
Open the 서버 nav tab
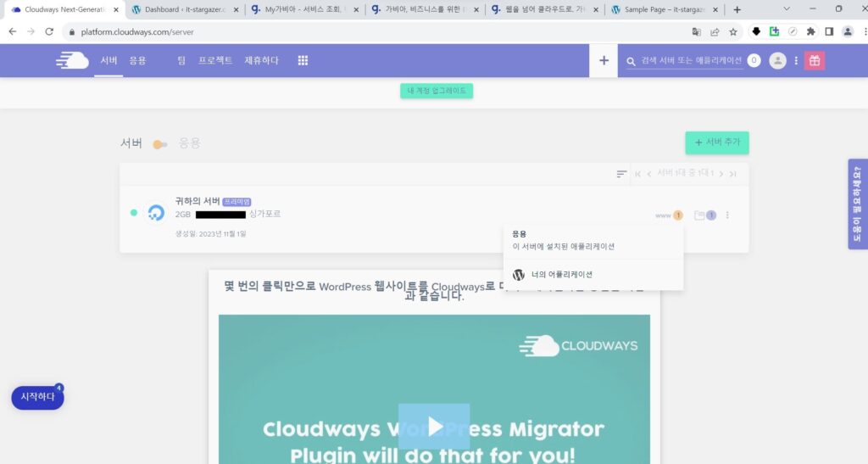pos(108,60)
